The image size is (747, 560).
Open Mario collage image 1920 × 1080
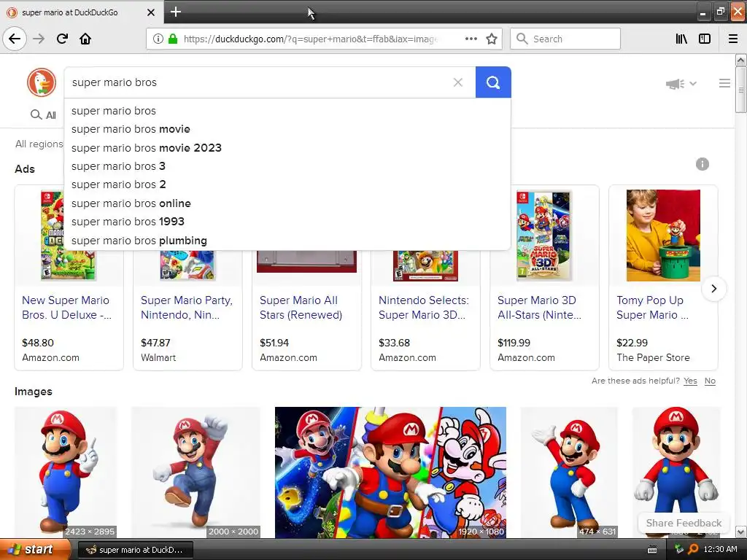pos(391,472)
